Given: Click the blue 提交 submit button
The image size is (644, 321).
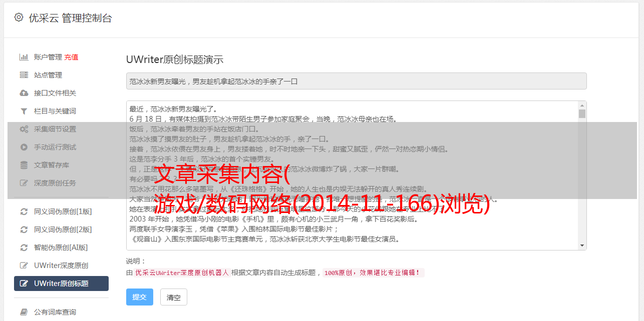Looking at the screenshot, I should click(139, 297).
